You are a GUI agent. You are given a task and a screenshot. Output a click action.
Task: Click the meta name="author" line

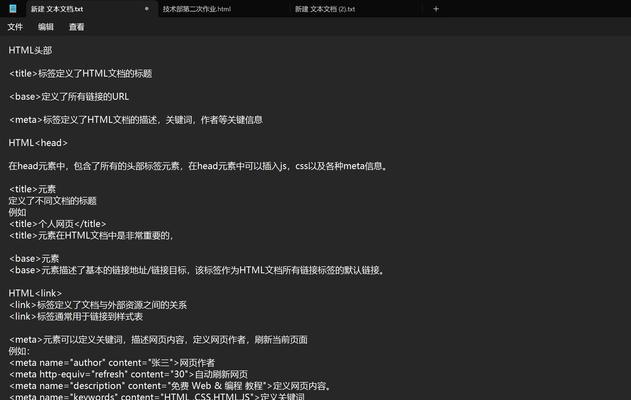click(112, 363)
